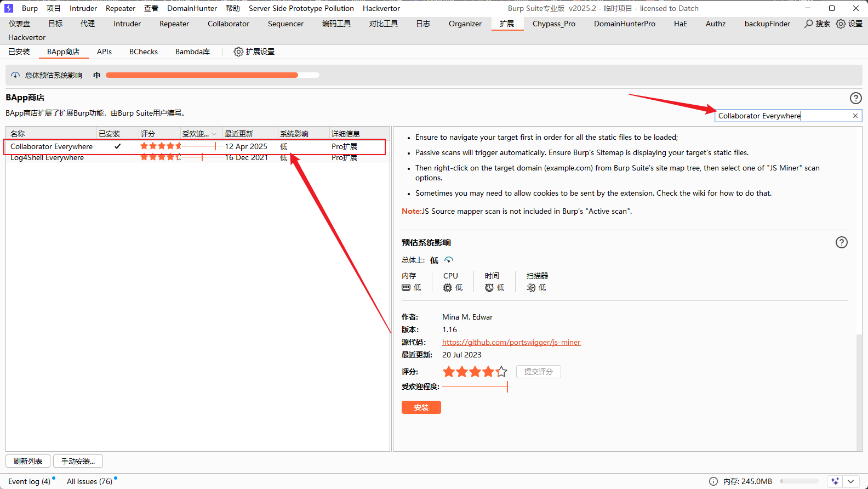Sort by the 已安装 column header
This screenshot has width=868, height=489.
click(x=117, y=134)
